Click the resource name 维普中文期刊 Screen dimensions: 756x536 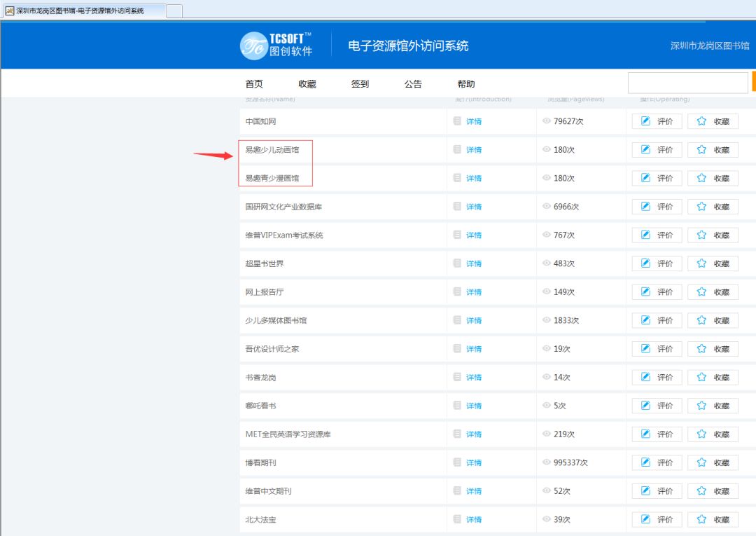(x=268, y=491)
